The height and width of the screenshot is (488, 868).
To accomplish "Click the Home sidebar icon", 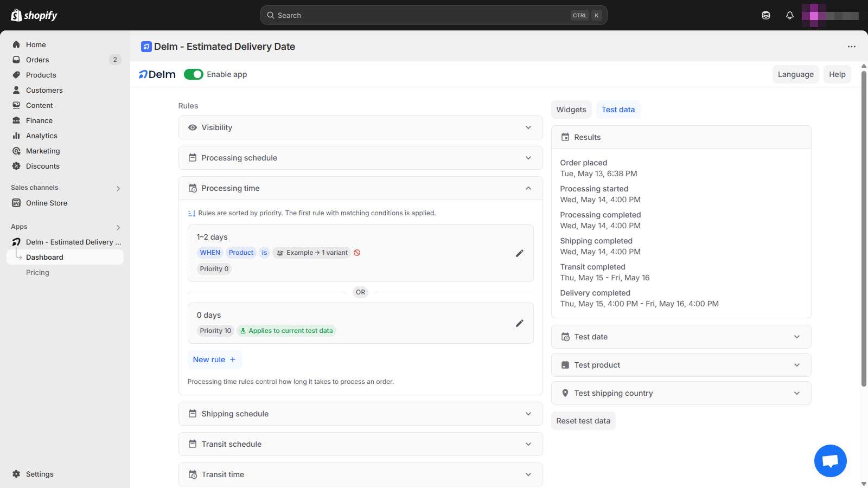I will pyautogui.click(x=16, y=44).
